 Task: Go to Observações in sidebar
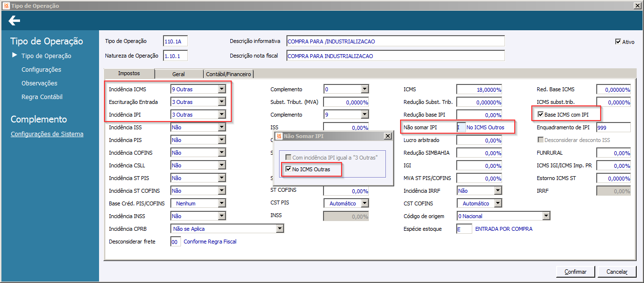(39, 83)
